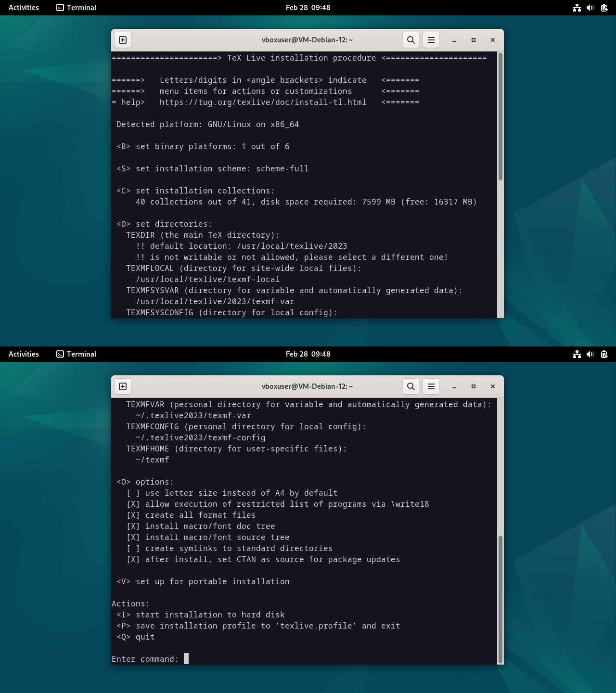Click '<I> start installation to hard disk'
616x693 pixels.
(x=201, y=615)
